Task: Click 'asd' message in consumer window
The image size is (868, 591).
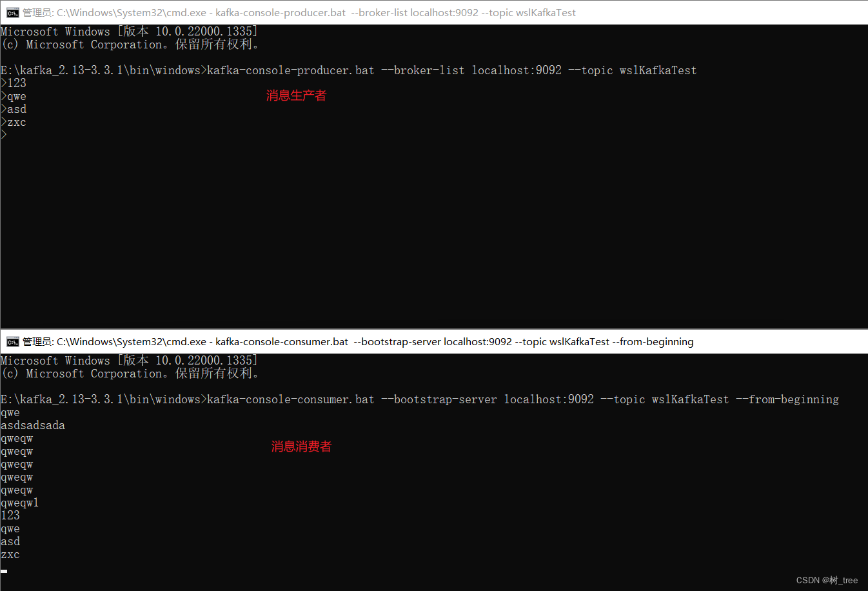Action: coord(10,541)
